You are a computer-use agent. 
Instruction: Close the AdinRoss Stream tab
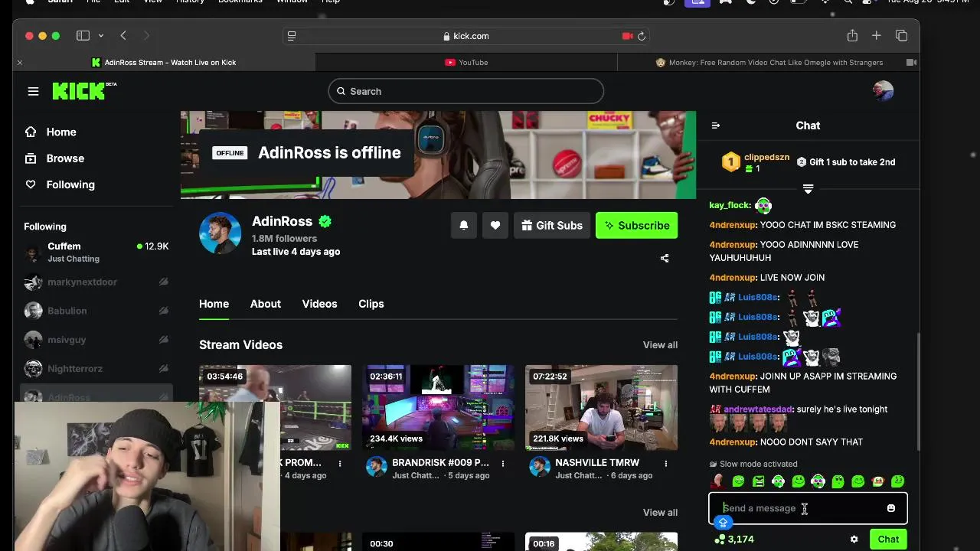(x=20, y=63)
